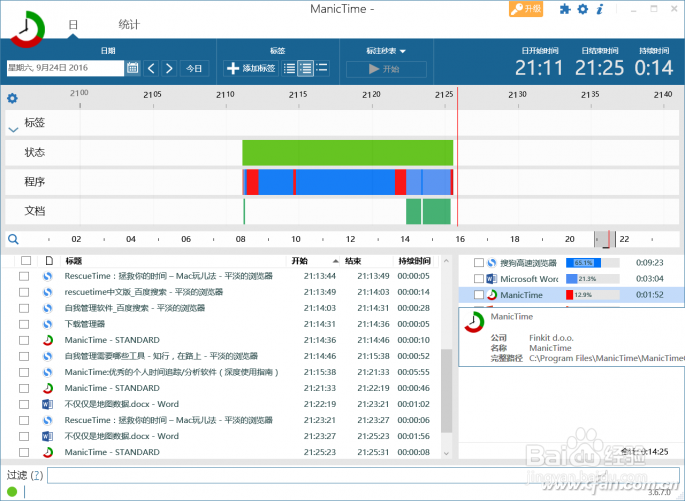Check the 21:13:44 RescueTime row checkbox
This screenshot has height=501, width=685.
[x=24, y=276]
